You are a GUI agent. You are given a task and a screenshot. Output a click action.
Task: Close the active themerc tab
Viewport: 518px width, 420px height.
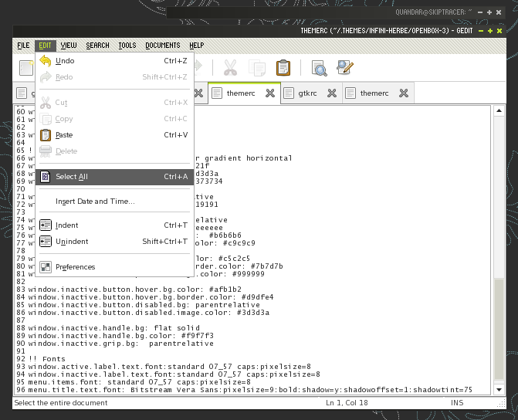[x=270, y=93]
